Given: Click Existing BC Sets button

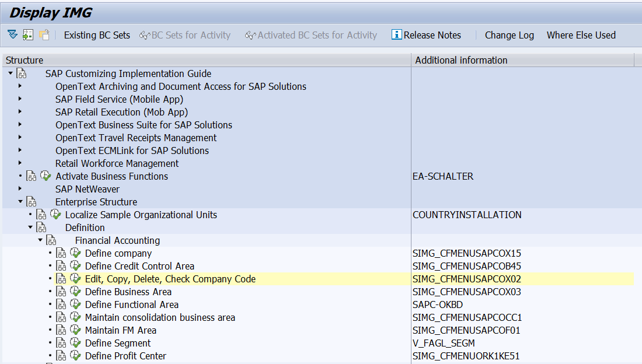Looking at the screenshot, I should tap(97, 35).
